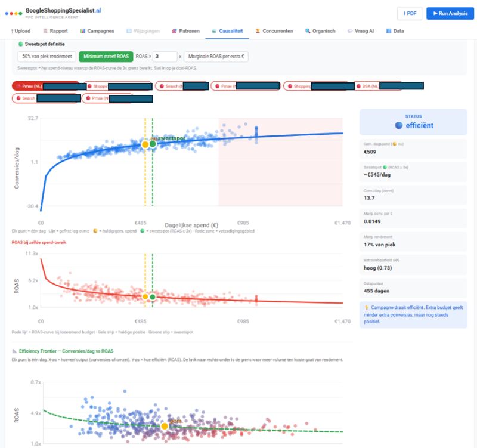Click the yellow current spend marker on conversions chart
The image size is (477, 448).
145,144
